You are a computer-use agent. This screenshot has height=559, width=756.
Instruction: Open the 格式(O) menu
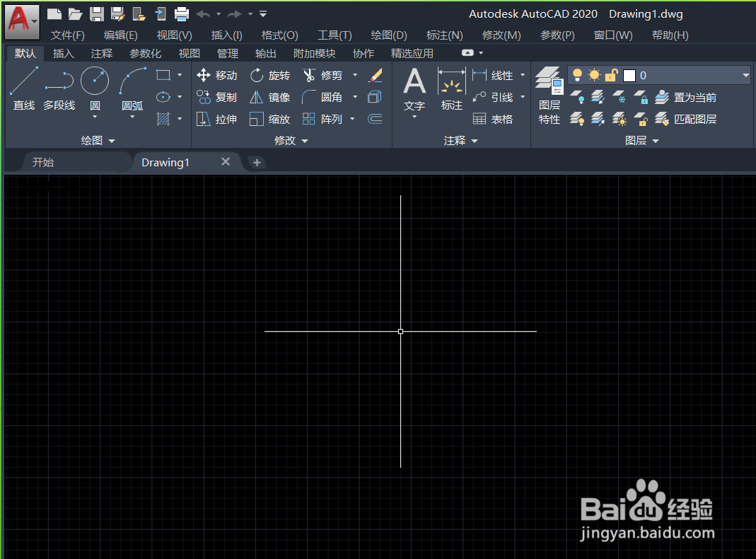point(279,35)
